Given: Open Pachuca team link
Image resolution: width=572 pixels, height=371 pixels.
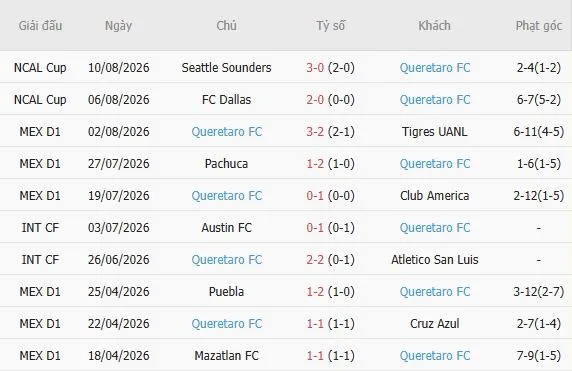Looking at the screenshot, I should pyautogui.click(x=226, y=164).
